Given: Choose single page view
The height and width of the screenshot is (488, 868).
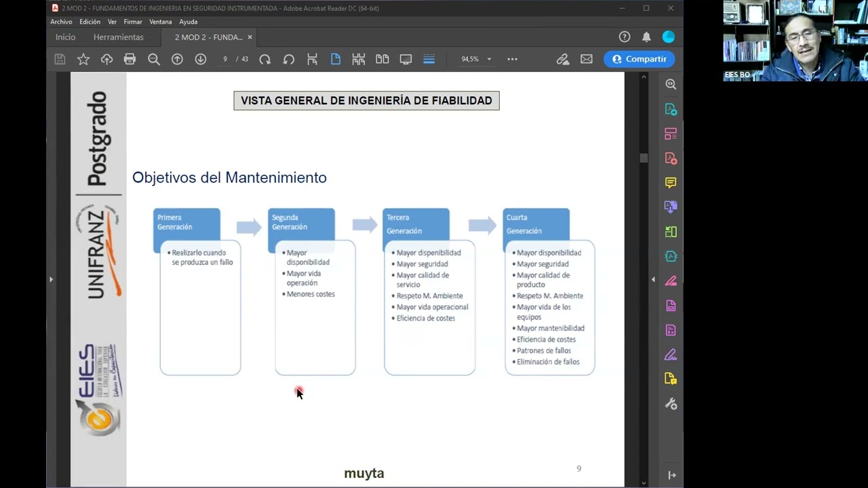Looking at the screenshot, I should [x=336, y=59].
